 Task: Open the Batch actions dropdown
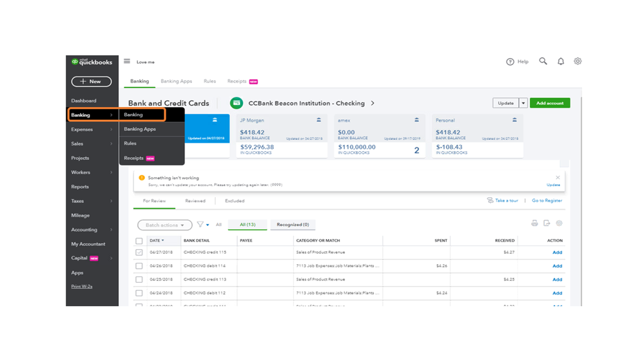[x=164, y=225]
